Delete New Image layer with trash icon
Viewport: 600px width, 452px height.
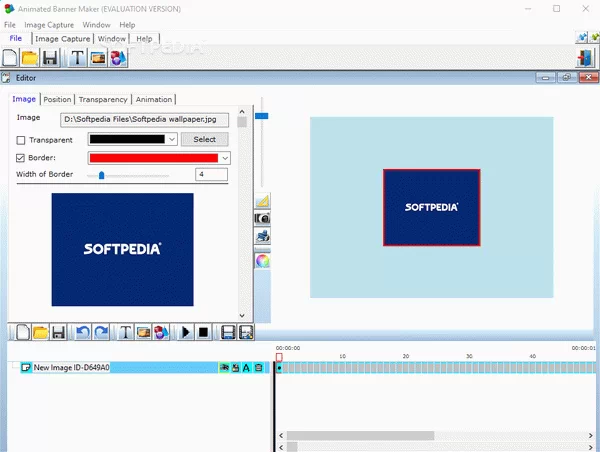click(259, 368)
